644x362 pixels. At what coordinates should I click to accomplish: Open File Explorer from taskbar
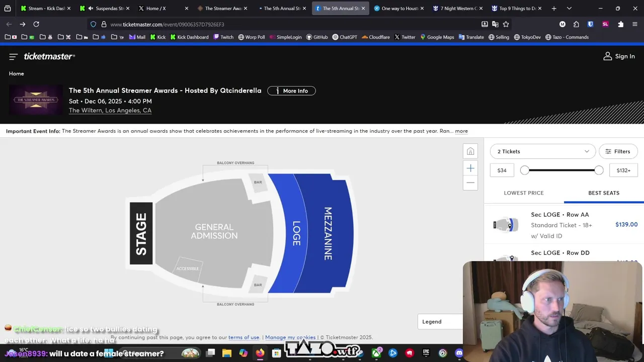(227, 353)
